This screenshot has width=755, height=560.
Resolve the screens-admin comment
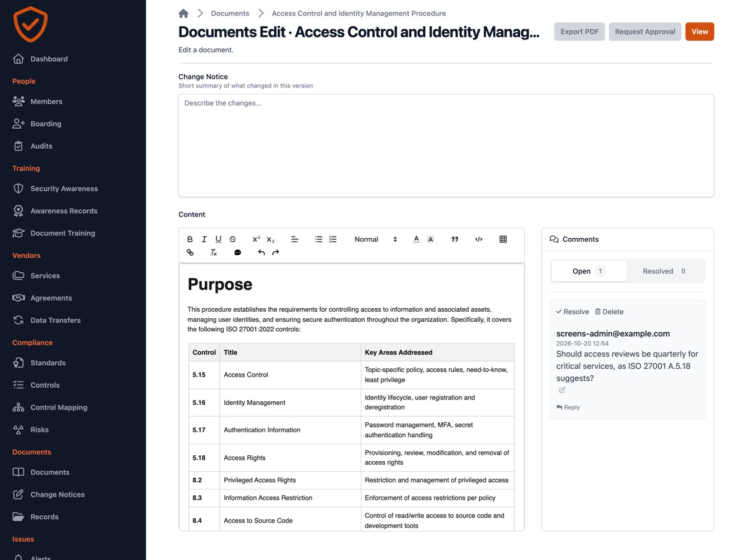pos(573,312)
